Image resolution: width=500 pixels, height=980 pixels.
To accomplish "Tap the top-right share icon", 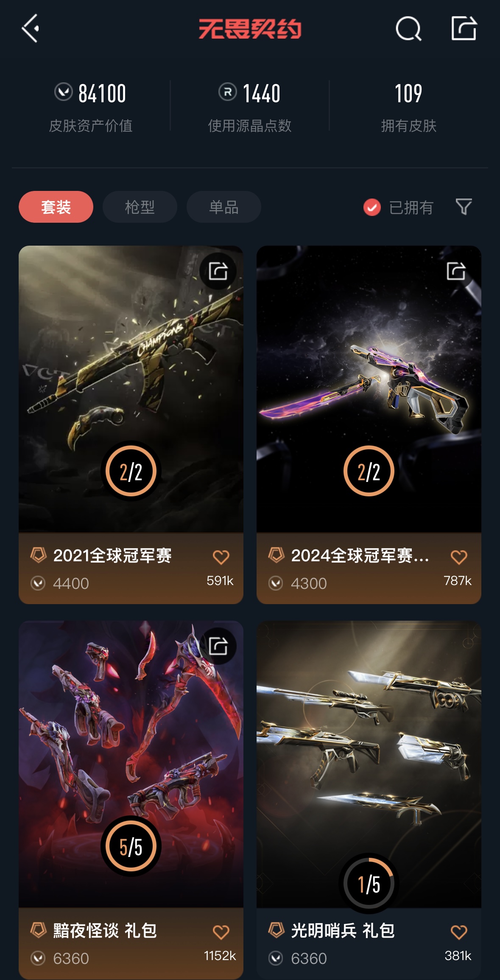I will (x=464, y=28).
